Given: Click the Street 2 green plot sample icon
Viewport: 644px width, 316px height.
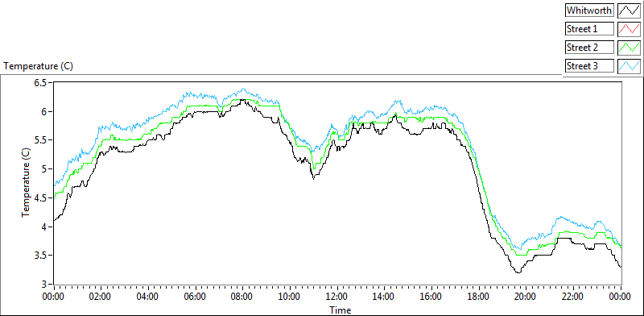Looking at the screenshot, I should [x=629, y=48].
